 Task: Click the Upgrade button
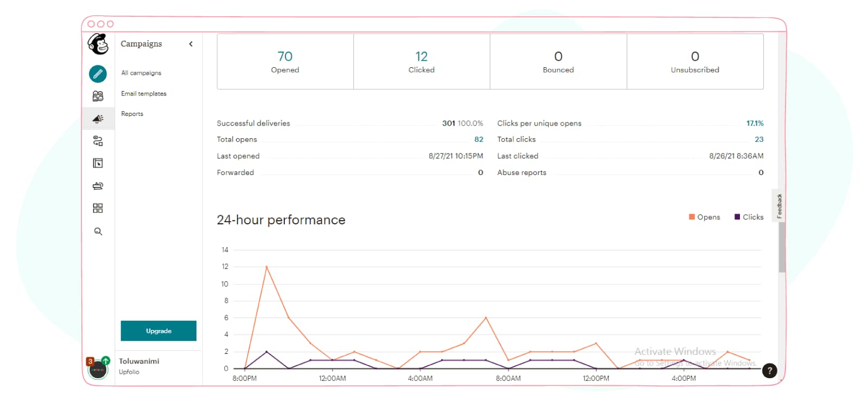tap(158, 331)
